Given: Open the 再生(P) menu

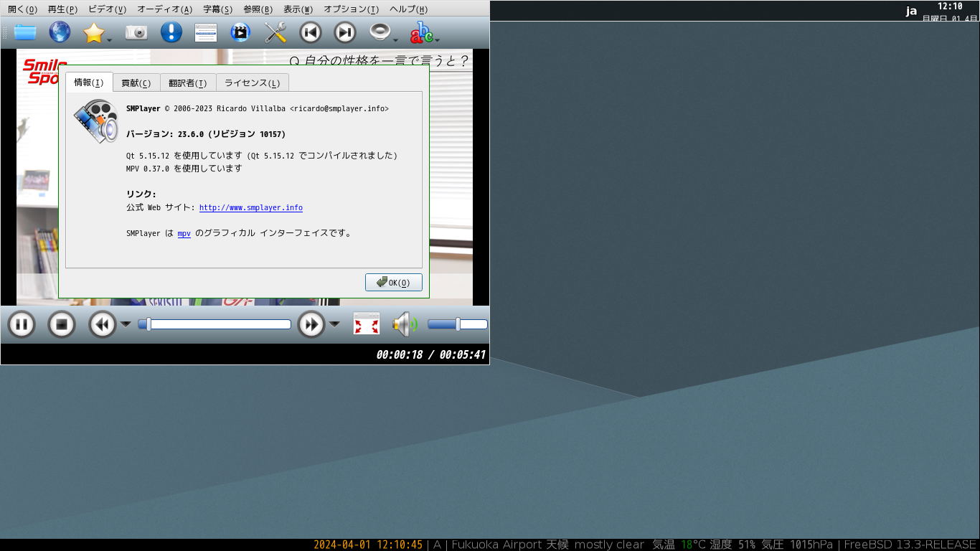Looking at the screenshot, I should (x=62, y=9).
